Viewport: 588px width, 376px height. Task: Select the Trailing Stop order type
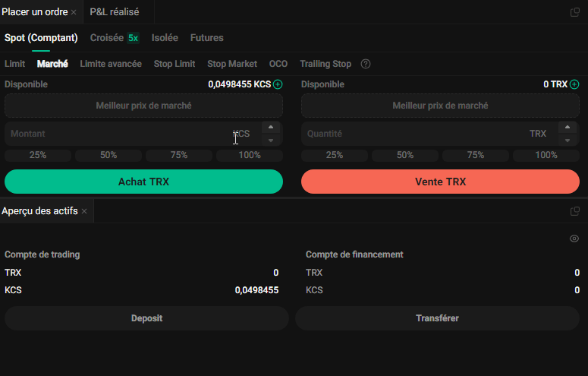325,64
